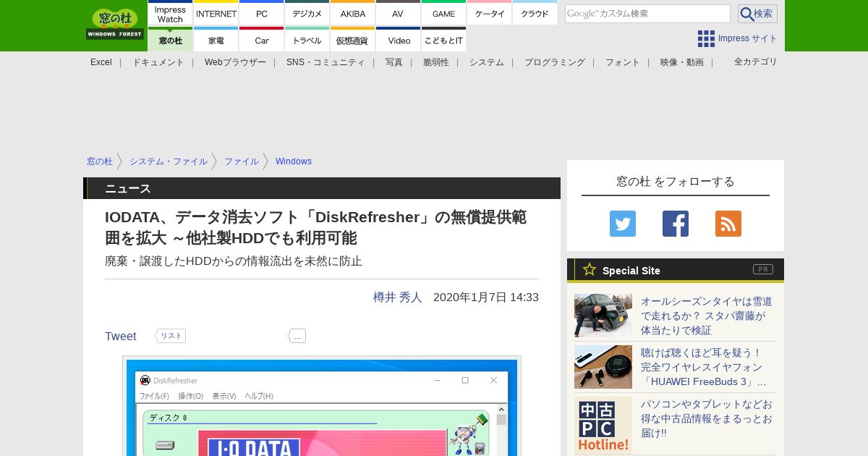868x456 pixels.
Task: Click the ellipsis share bubble button
Action: coord(297,336)
